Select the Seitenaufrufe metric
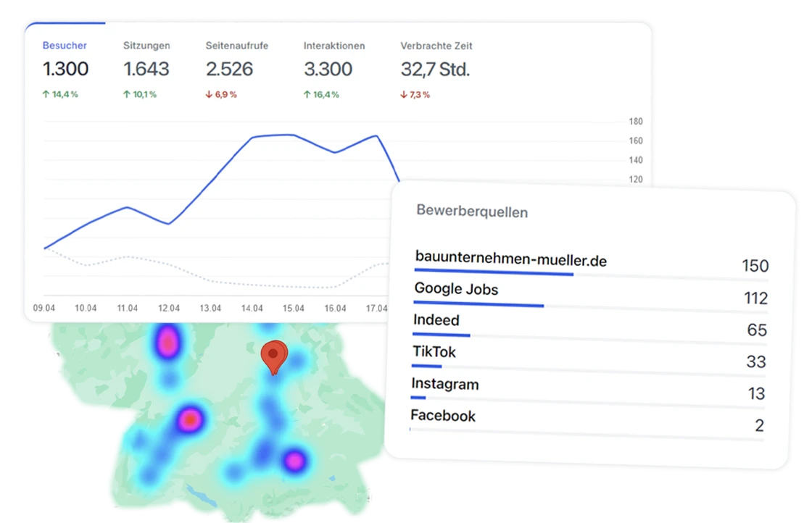The height and width of the screenshot is (523, 812). coord(236,45)
